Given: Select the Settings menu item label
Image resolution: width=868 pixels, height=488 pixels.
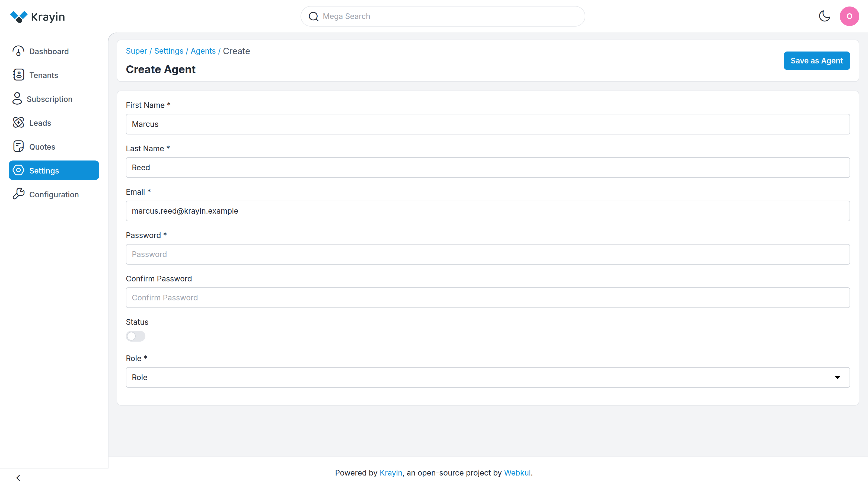Looking at the screenshot, I should (x=44, y=171).
